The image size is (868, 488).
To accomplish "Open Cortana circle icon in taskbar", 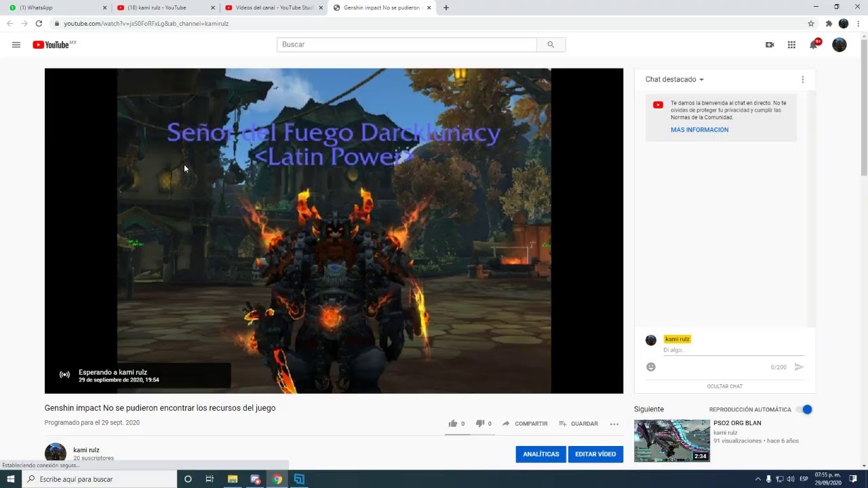I will click(188, 479).
